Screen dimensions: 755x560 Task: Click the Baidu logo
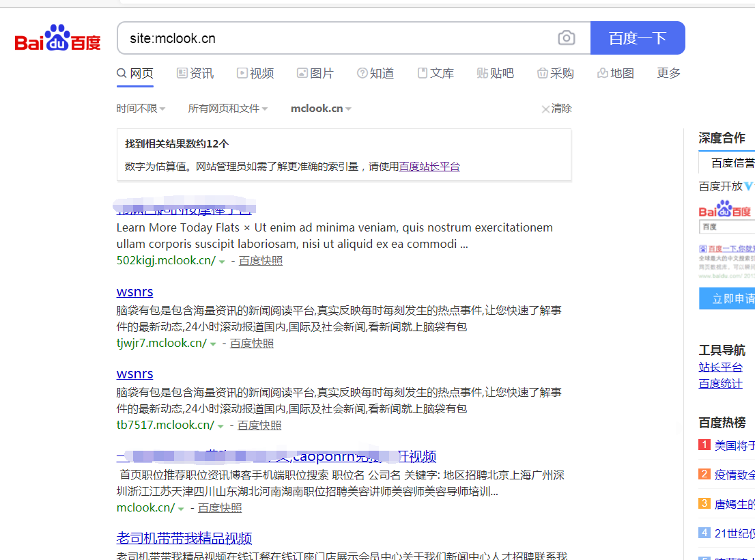tap(57, 38)
